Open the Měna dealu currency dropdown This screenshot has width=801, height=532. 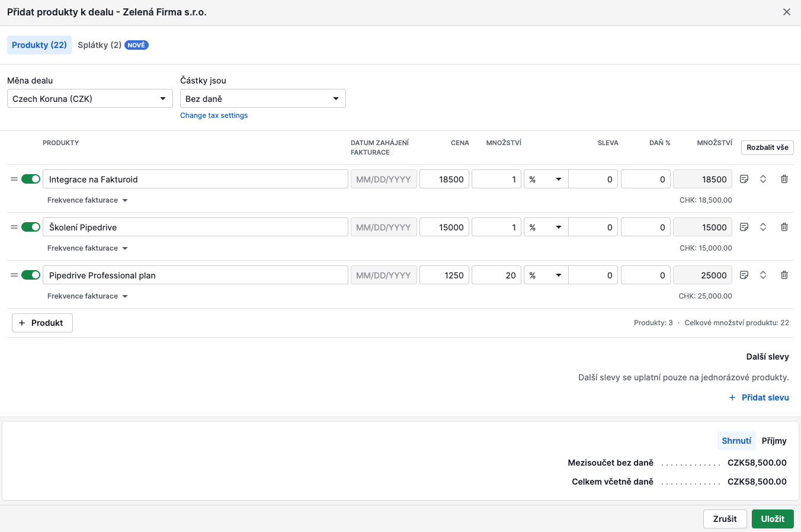[89, 98]
